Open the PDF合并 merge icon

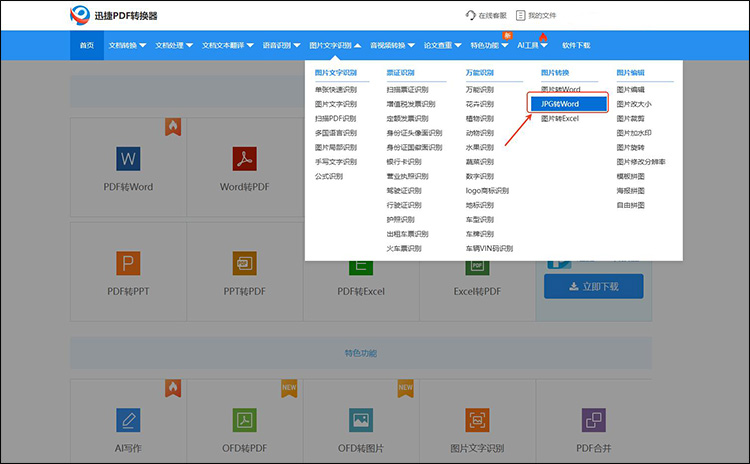click(594, 420)
